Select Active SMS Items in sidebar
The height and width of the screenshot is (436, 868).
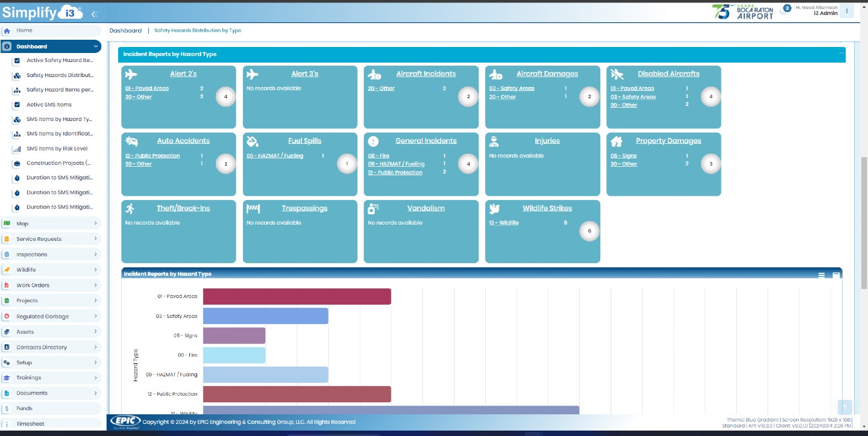pos(49,105)
